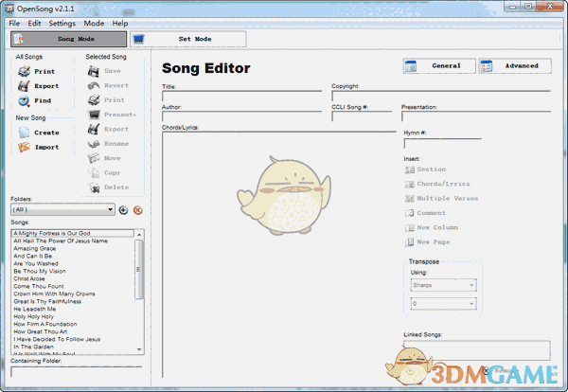The height and width of the screenshot is (392, 568).
Task: Print the selected song
Action: pyautogui.click(x=106, y=100)
